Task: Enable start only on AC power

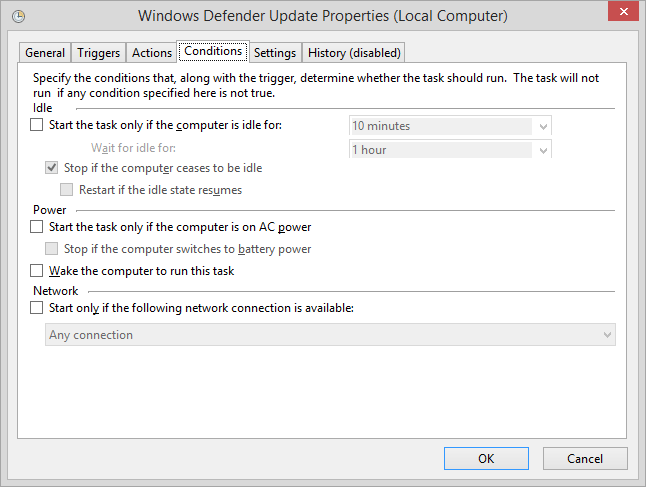Action: (37, 227)
